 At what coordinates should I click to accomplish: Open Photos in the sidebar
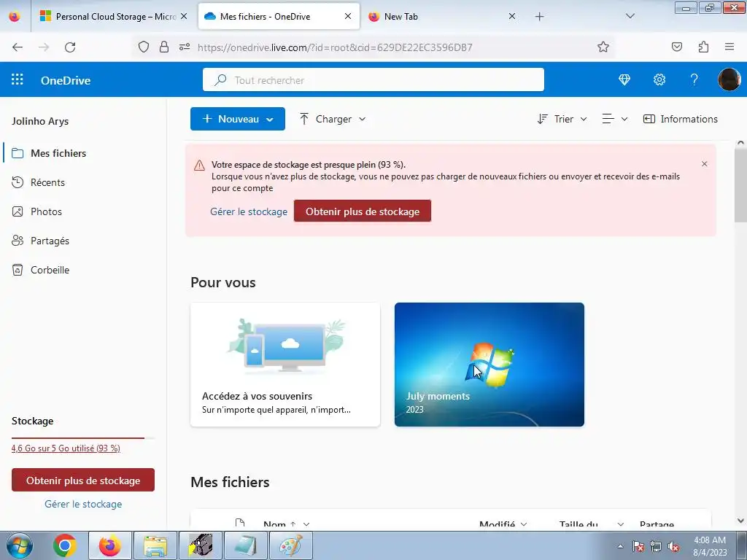tap(46, 211)
